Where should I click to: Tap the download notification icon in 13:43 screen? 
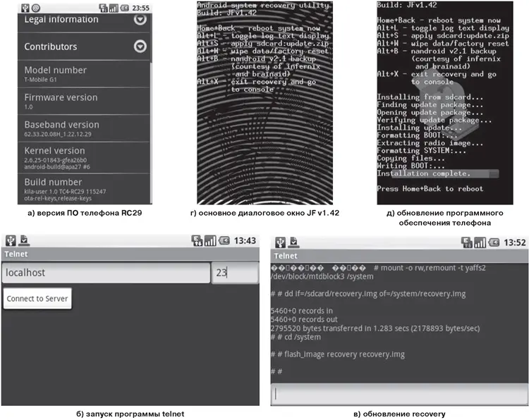click(x=23, y=241)
